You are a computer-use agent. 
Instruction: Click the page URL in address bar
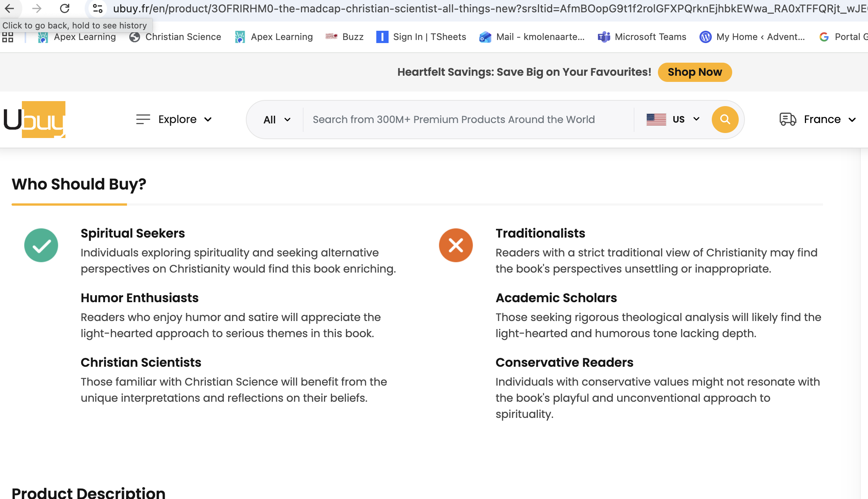pyautogui.click(x=462, y=8)
